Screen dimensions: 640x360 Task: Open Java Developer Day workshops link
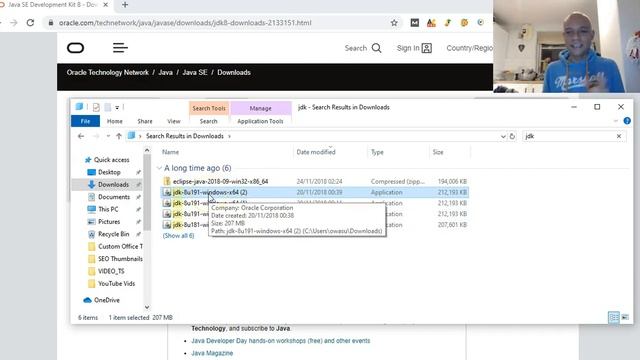(x=281, y=340)
